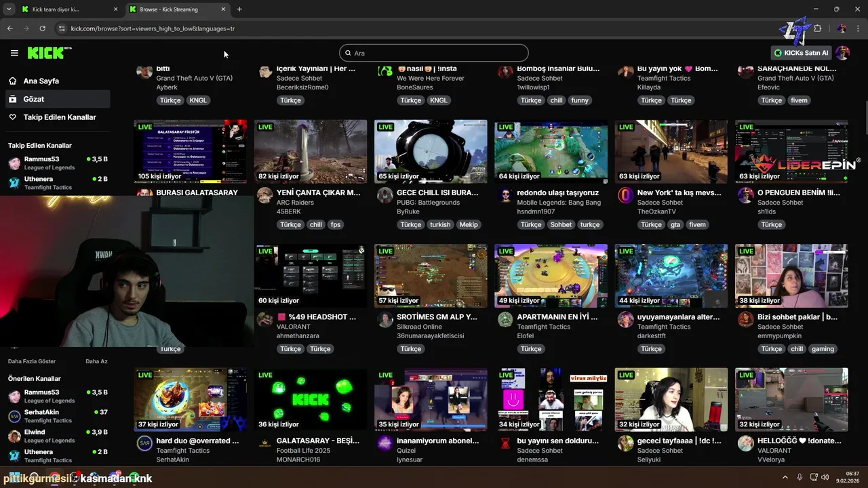Open the ByRuke channel avatar
The image size is (868, 488).
click(x=385, y=196)
